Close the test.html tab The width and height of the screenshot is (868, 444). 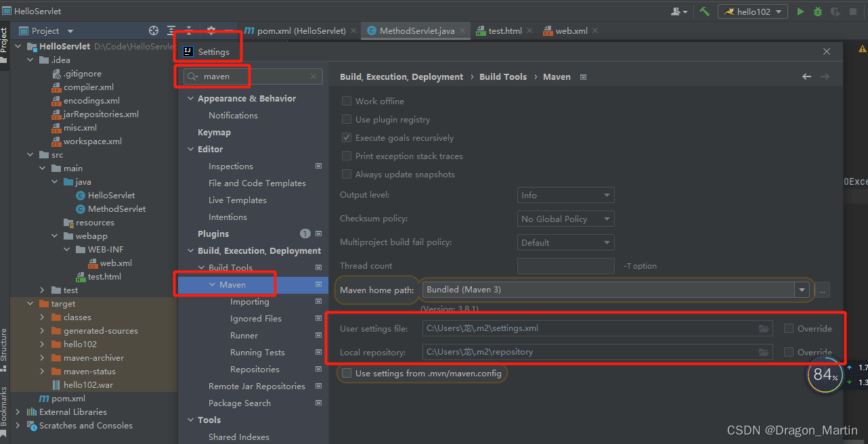[x=529, y=30]
